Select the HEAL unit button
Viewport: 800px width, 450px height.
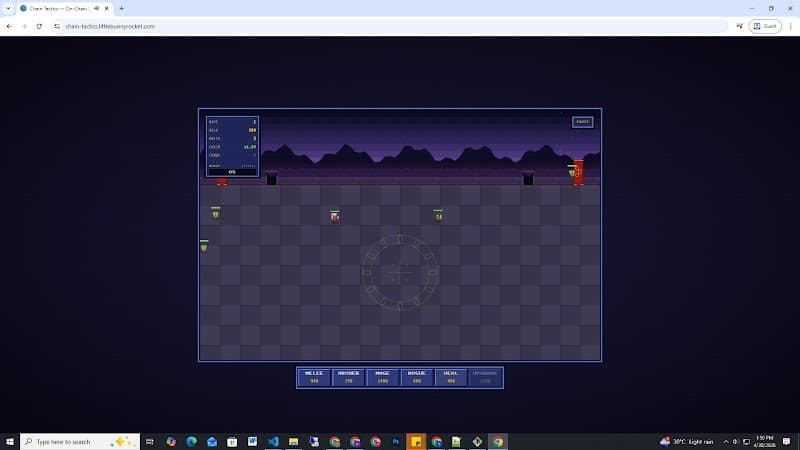451,378
